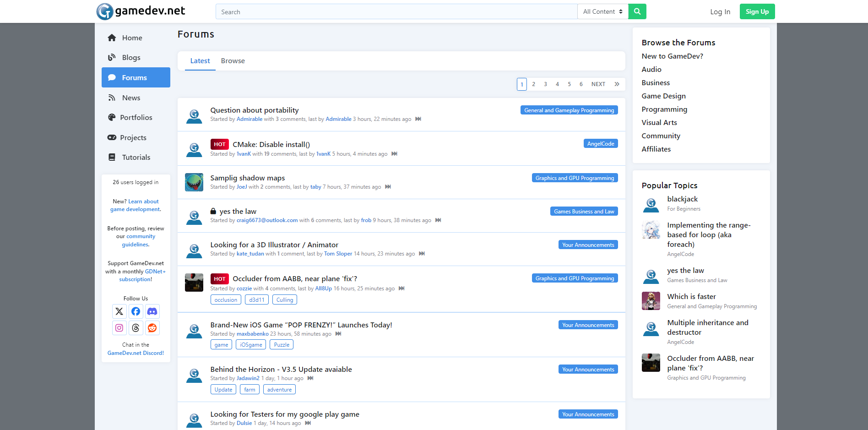Screen dimensions: 868x430
Task: Open Blogs in the sidebar
Action: (x=136, y=58)
